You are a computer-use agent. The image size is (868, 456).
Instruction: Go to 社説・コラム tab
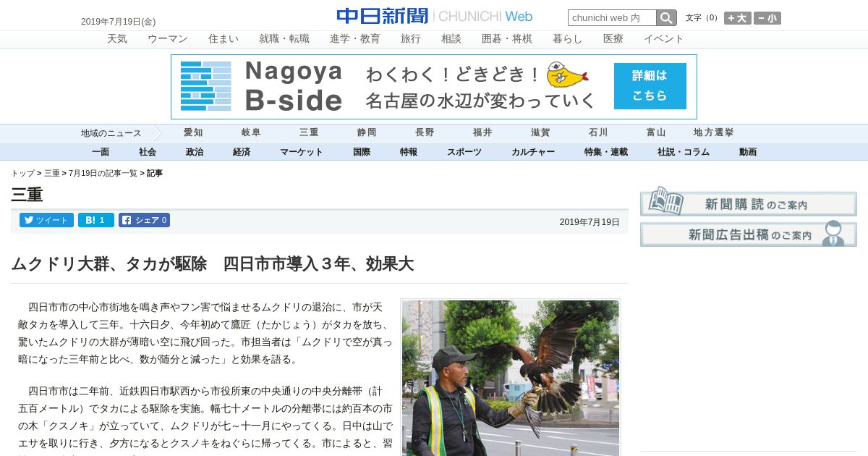(x=684, y=152)
